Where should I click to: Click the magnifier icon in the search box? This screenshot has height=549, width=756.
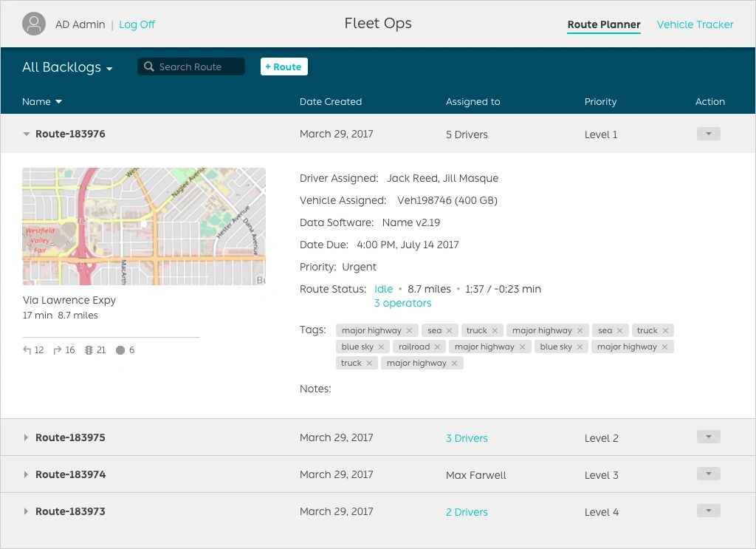(149, 67)
